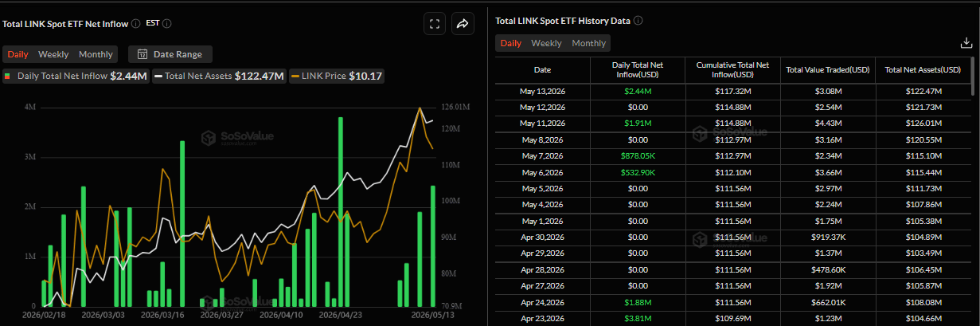
Task: Click info icon next to EST
Action: pos(166,24)
